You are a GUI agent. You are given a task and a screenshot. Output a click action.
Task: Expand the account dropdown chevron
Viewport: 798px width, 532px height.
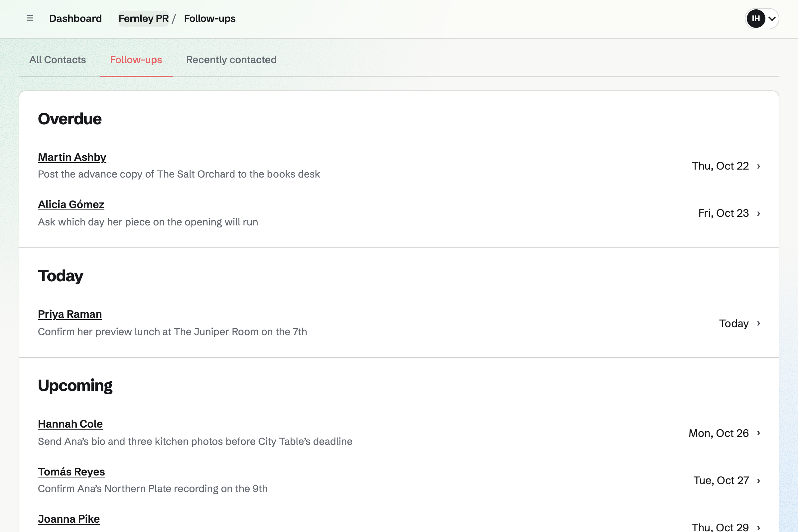pos(772,18)
